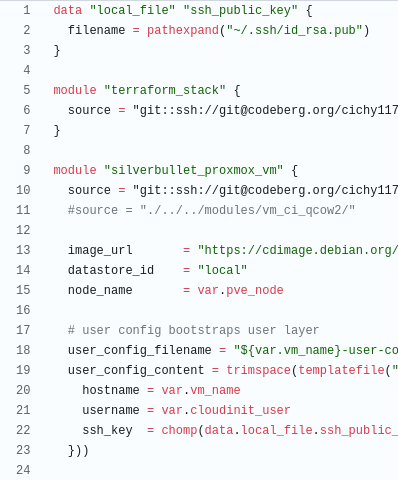Click 'node_name' attribute name
The height and width of the screenshot is (480, 398).
pyautogui.click(x=100, y=290)
